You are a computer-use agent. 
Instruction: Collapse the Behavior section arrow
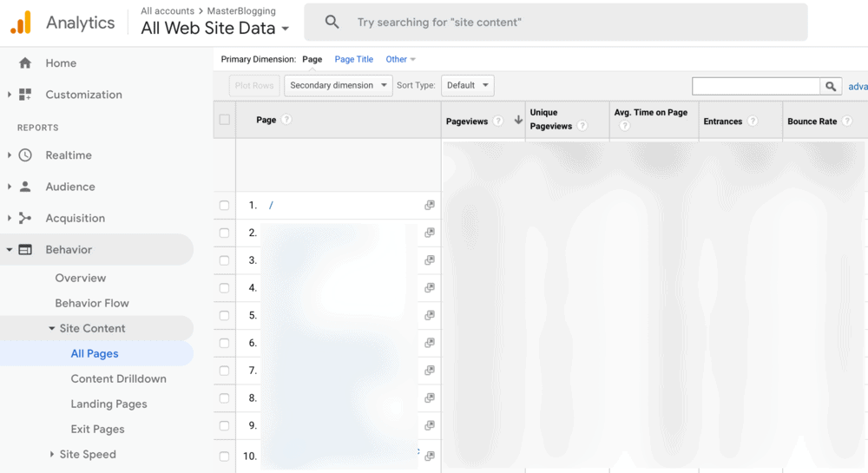(9, 249)
